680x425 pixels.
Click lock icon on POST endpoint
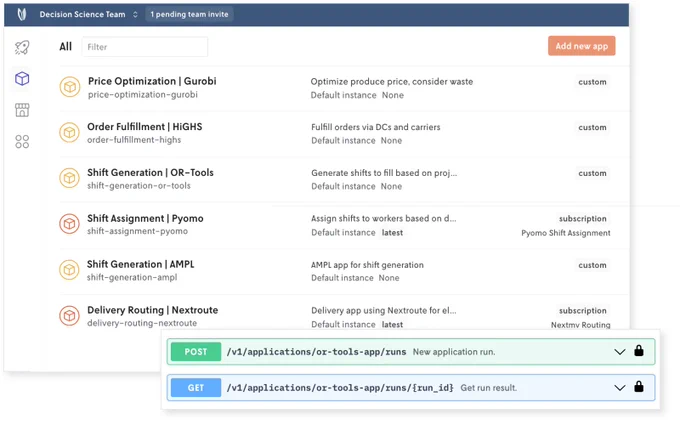[639, 350]
